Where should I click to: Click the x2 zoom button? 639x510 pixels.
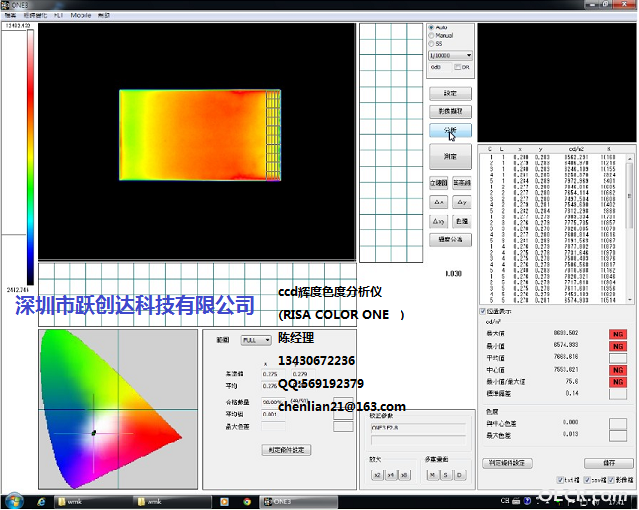click(377, 475)
